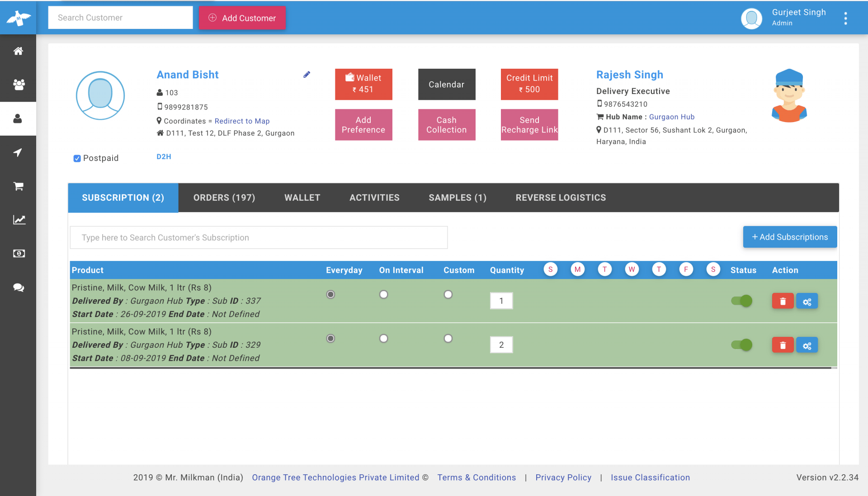The width and height of the screenshot is (868, 496).
Task: Open the admin options three-dot menu
Action: coord(845,18)
